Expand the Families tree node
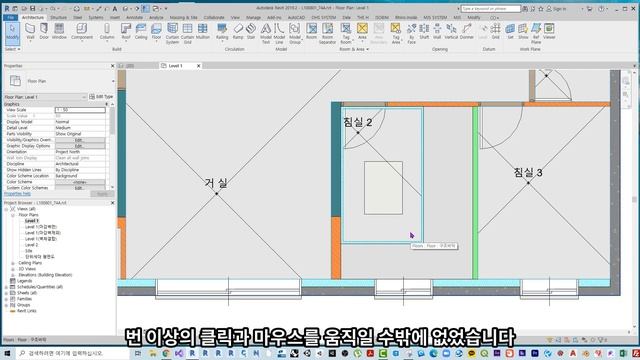This screenshot has width=640, height=360. pos(7,299)
